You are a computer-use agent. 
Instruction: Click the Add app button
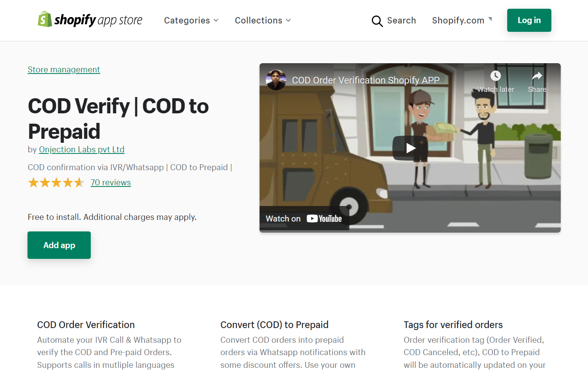(x=59, y=245)
